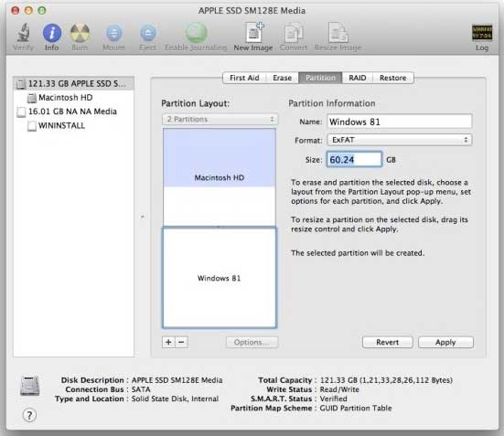Switch to the Restore tab
Image resolution: width=504 pixels, height=436 pixels.
393,78
